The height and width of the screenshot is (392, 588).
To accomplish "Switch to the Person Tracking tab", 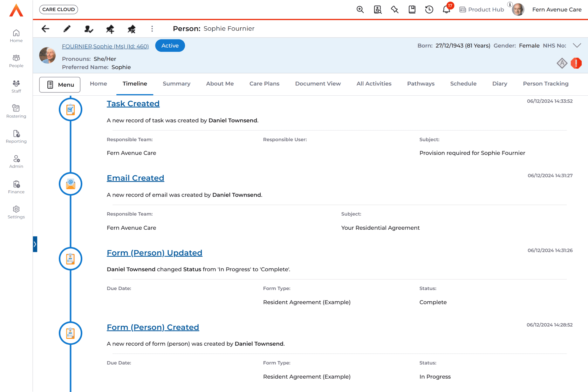I will coord(545,84).
